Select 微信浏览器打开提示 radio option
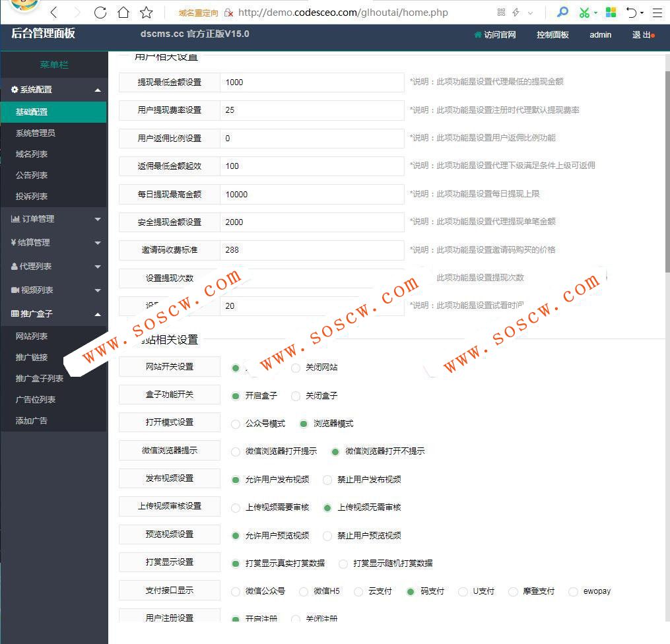The image size is (670, 644). coord(236,451)
